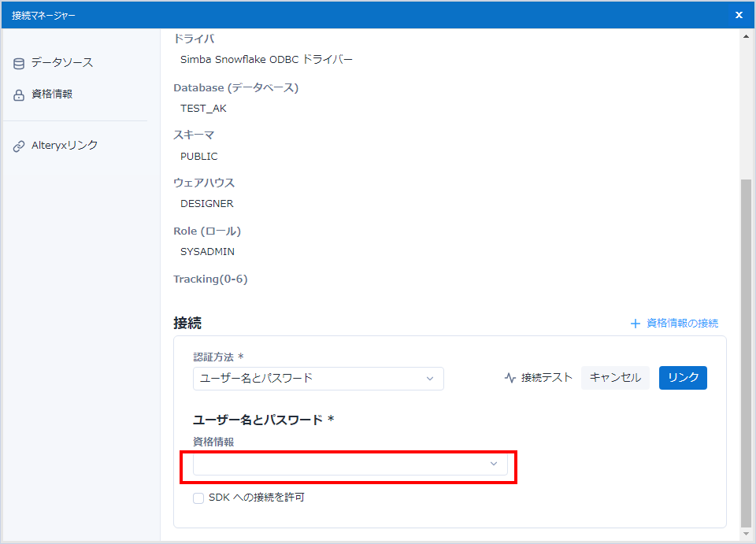The width and height of the screenshot is (756, 544).
Task: Run 接続テスト to test the connection
Action: [547, 378]
